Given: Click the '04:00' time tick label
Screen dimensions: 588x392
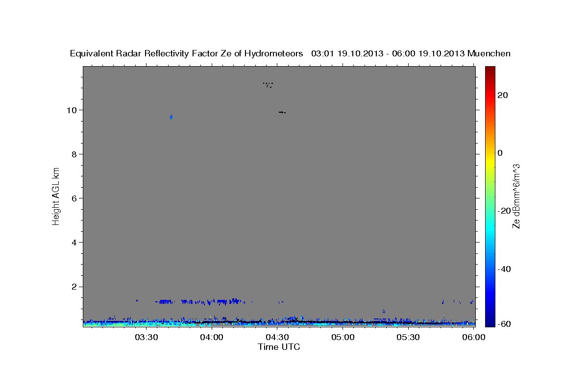Looking at the screenshot, I should [x=212, y=337].
